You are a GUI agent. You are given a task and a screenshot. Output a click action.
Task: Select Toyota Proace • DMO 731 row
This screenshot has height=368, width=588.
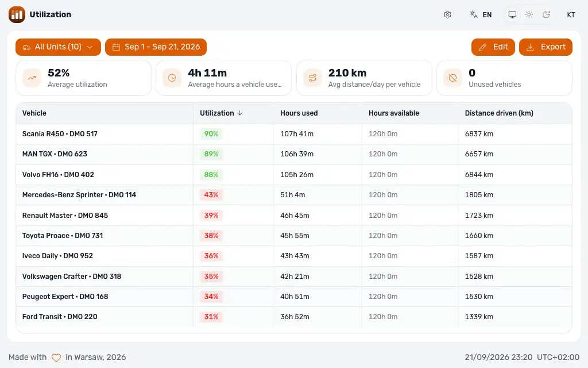click(x=294, y=236)
